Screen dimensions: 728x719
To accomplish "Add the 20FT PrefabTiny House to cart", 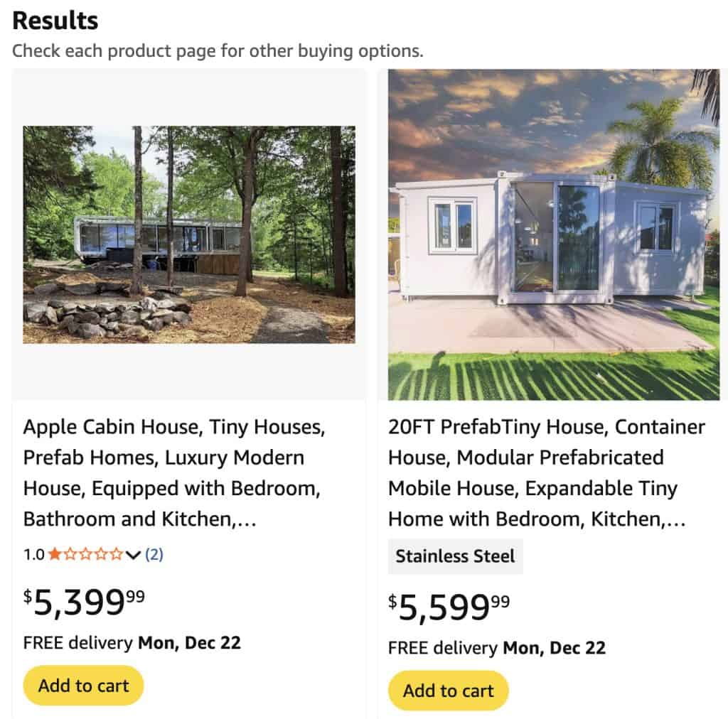I will pos(447,690).
